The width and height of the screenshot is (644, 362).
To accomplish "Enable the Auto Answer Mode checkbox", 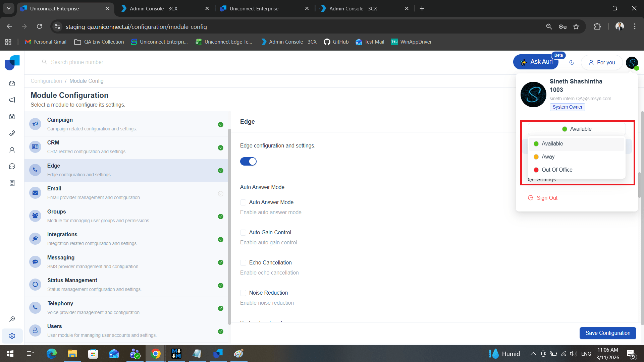I will [243, 202].
